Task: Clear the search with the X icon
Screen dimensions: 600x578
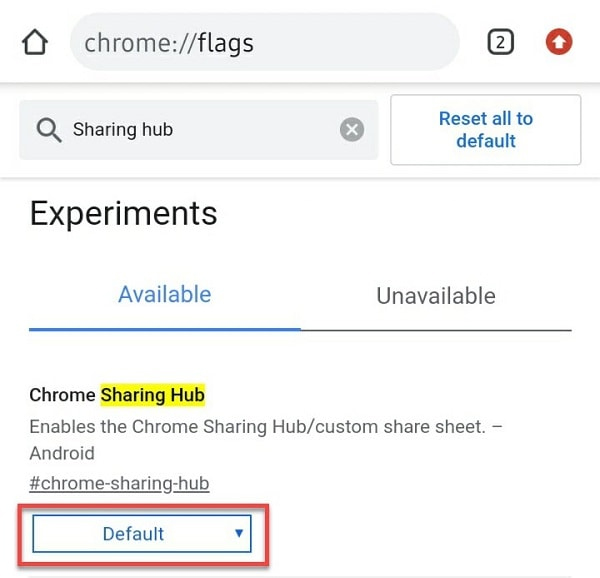Action: [351, 129]
